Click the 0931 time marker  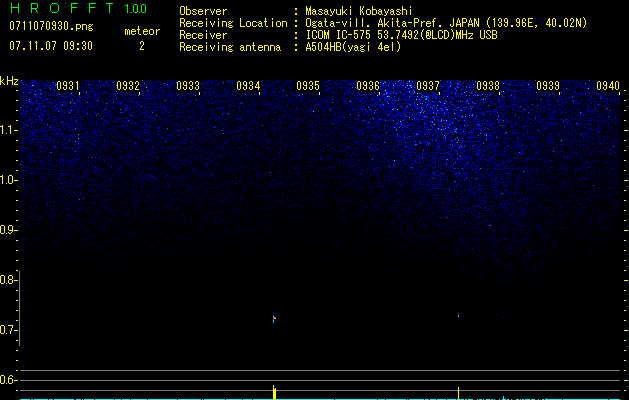[x=67, y=85]
